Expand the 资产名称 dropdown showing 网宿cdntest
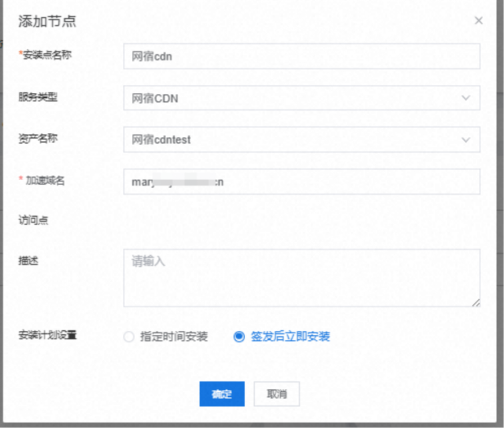The image size is (504, 428). pyautogui.click(x=301, y=140)
